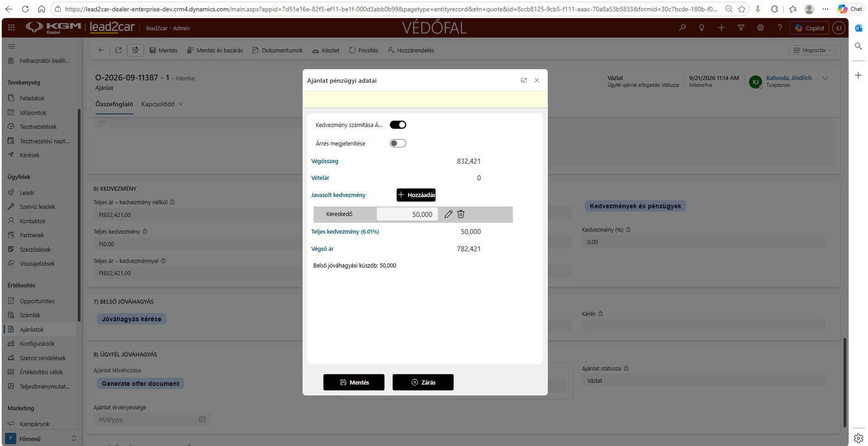Screen dimensions: 868x446
Task: Go back with the left arrow icon
Action: coord(101,50)
